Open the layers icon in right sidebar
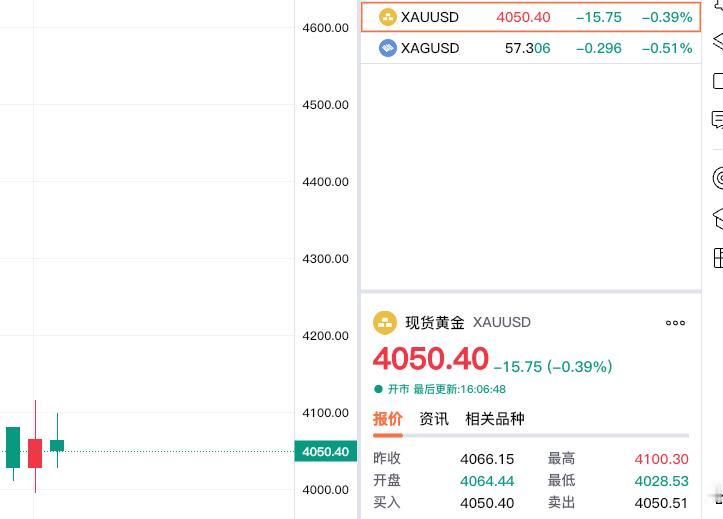Screen dimensions: 723x519 (x=718, y=41)
